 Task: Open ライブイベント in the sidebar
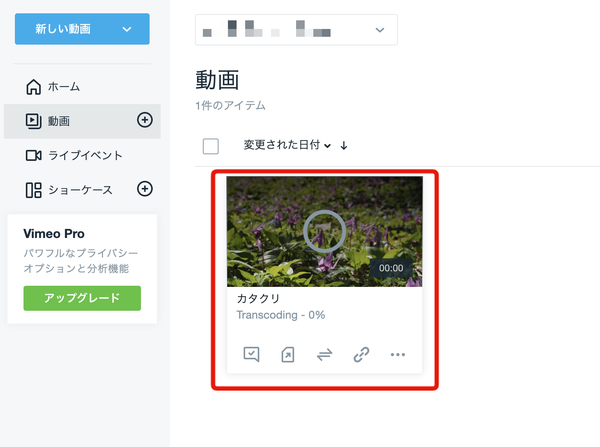tap(82, 155)
